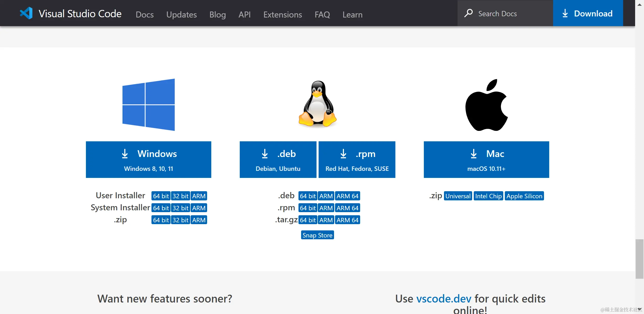The height and width of the screenshot is (314, 644).
Task: Open the Learn navigation link
Action: pyautogui.click(x=353, y=14)
